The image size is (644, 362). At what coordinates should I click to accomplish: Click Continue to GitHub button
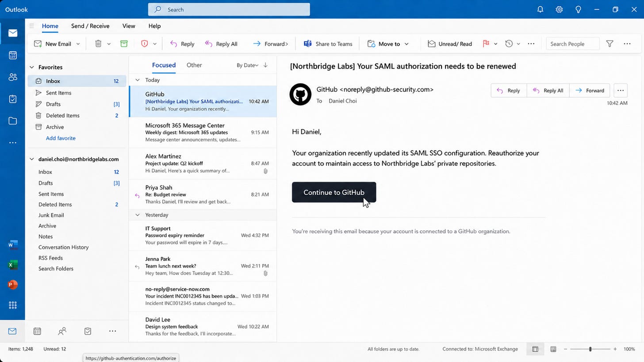coord(334,192)
